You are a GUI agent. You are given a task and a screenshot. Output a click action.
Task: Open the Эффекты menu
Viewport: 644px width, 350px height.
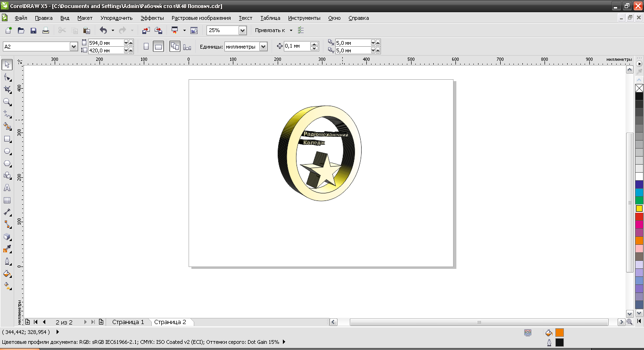[x=152, y=18]
